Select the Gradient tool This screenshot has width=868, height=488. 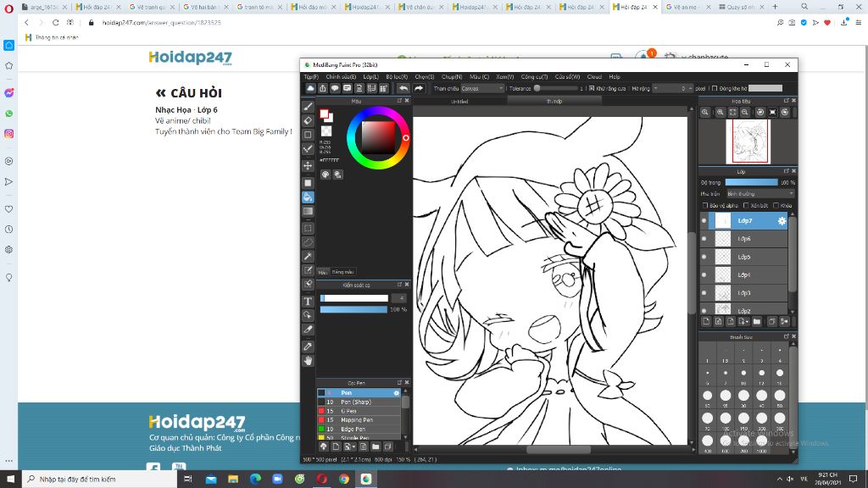point(309,211)
